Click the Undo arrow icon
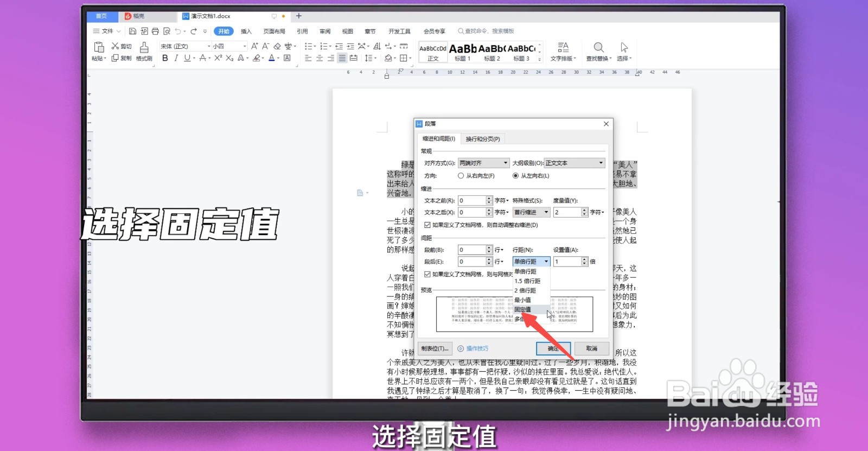This screenshot has height=451, width=868. (x=177, y=31)
